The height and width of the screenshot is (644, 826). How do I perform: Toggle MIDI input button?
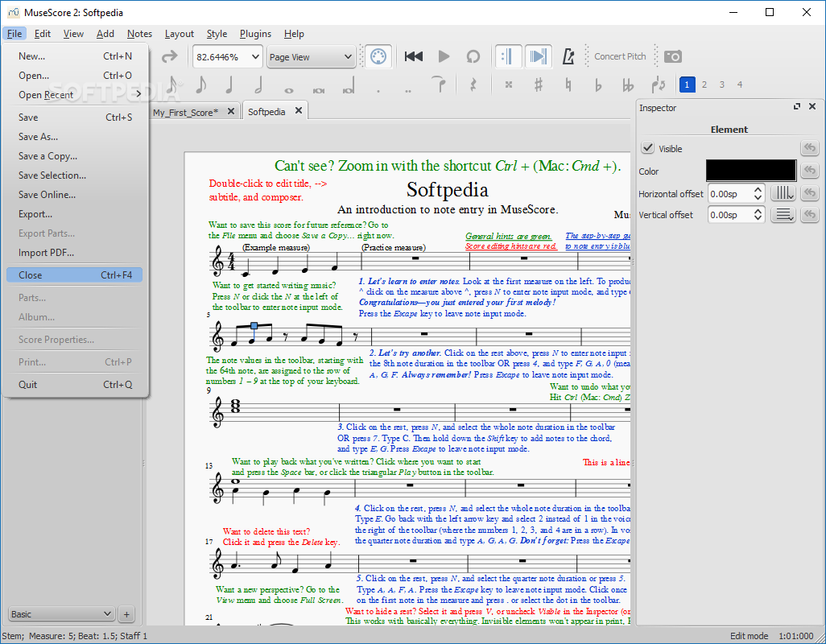click(378, 56)
